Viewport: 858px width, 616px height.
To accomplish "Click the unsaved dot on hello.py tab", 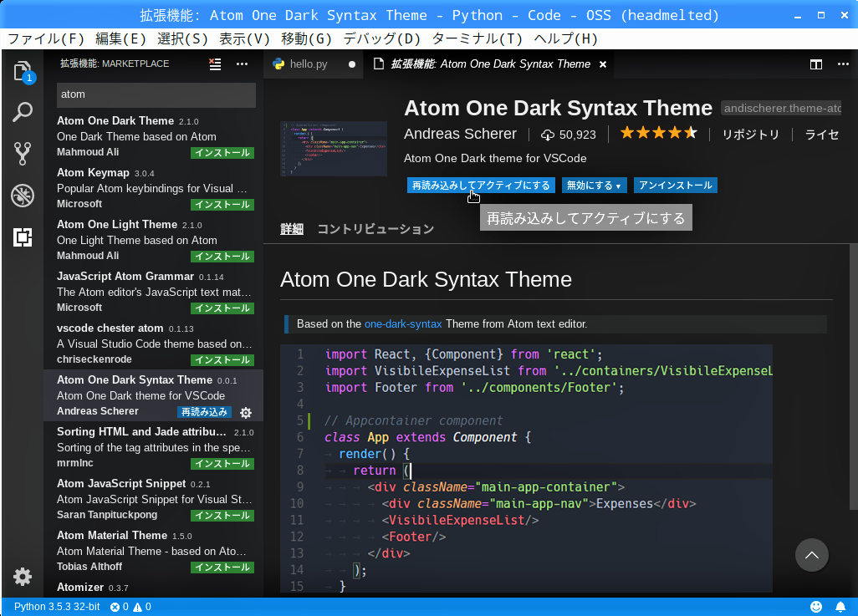I will (352, 64).
